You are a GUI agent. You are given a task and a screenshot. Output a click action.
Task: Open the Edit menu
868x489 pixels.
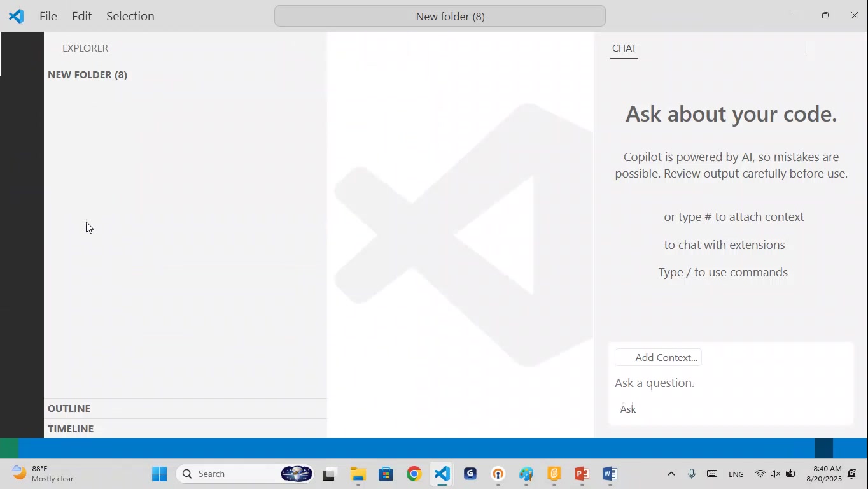point(81,16)
